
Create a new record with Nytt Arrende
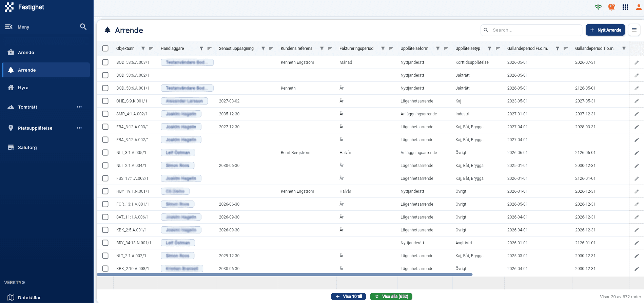[x=605, y=30]
